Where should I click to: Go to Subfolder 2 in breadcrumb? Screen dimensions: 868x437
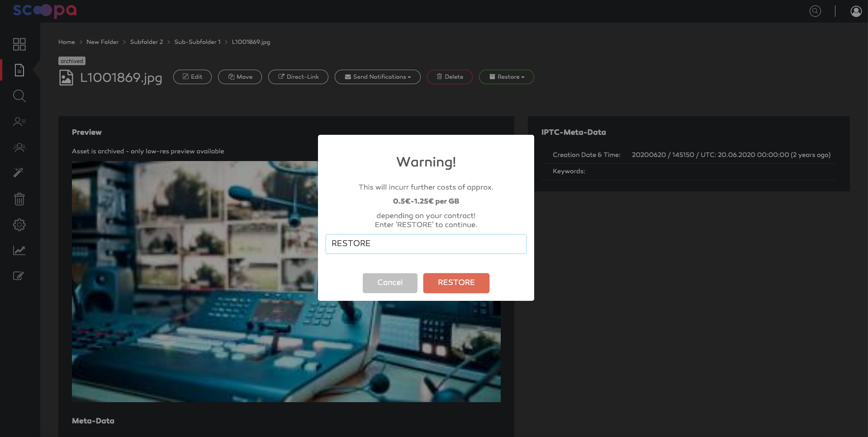point(147,42)
